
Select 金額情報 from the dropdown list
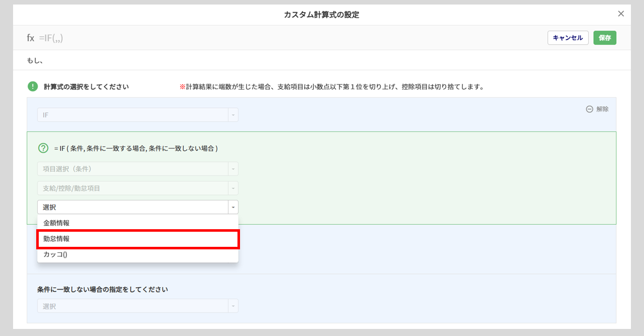138,223
